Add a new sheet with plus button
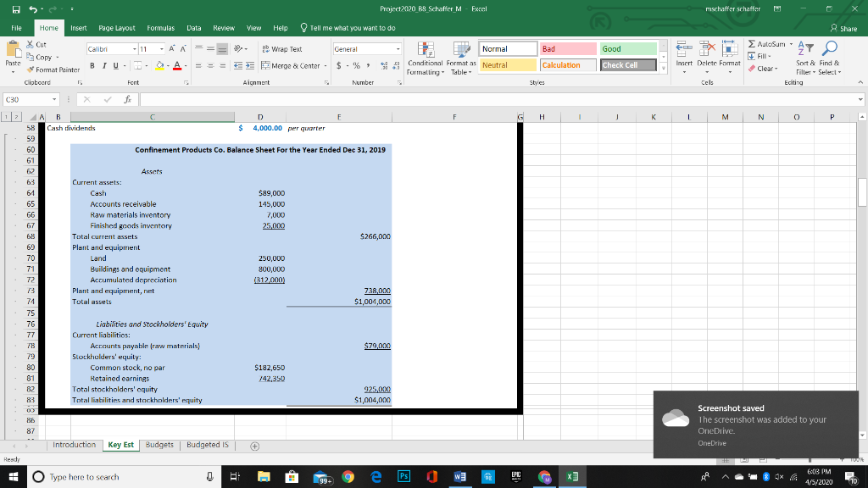The image size is (868, 488). tap(254, 446)
